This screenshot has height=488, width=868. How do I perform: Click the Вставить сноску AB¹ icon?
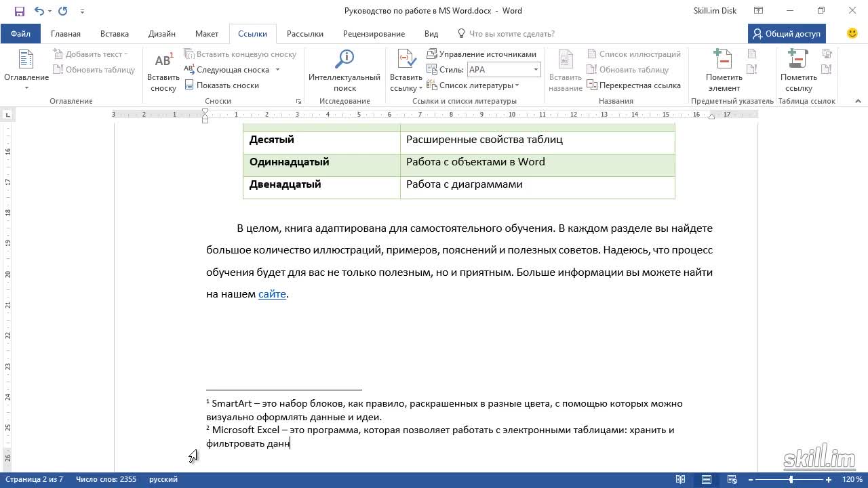(163, 60)
